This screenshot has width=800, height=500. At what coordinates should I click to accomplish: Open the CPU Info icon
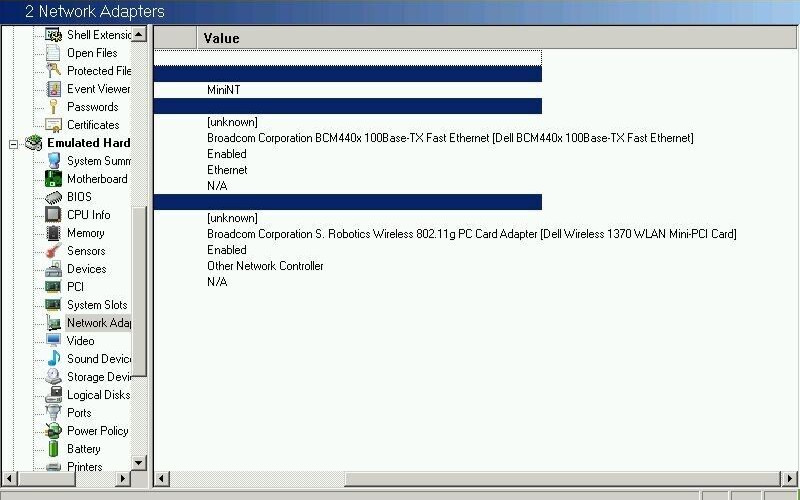[53, 215]
